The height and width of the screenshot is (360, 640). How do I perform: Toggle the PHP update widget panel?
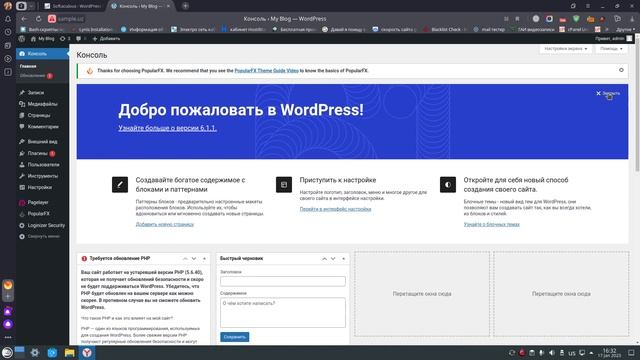[204, 259]
